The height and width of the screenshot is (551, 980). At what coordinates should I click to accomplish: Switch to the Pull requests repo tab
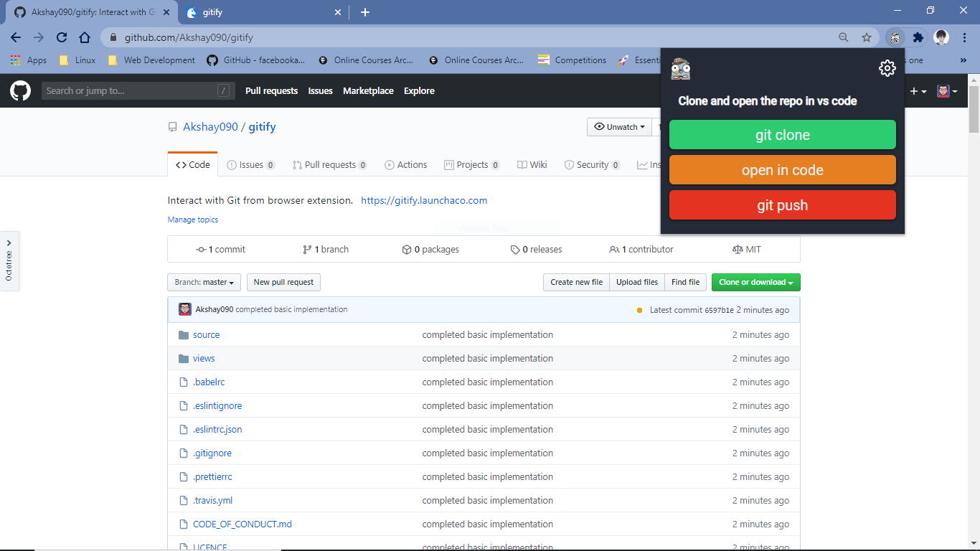pos(329,164)
